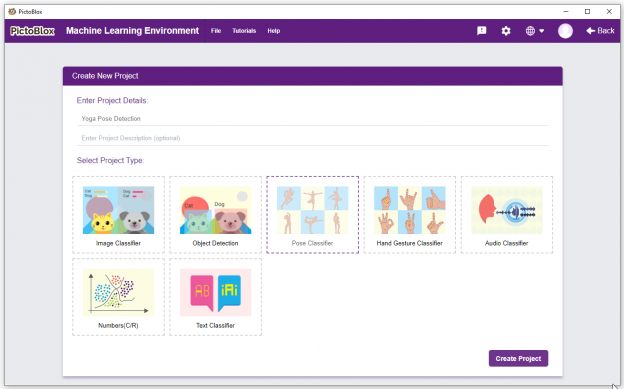Choose the Object Detection project type

coord(215,215)
